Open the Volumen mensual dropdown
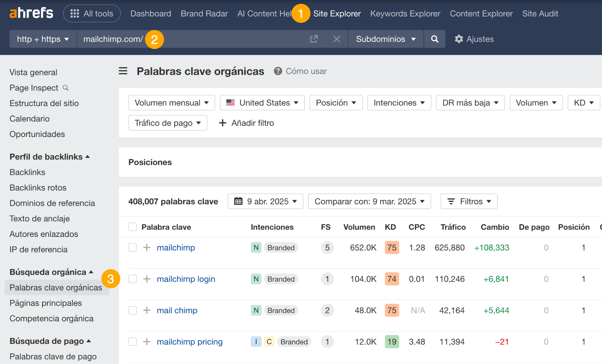This screenshot has width=602, height=364. (172, 103)
